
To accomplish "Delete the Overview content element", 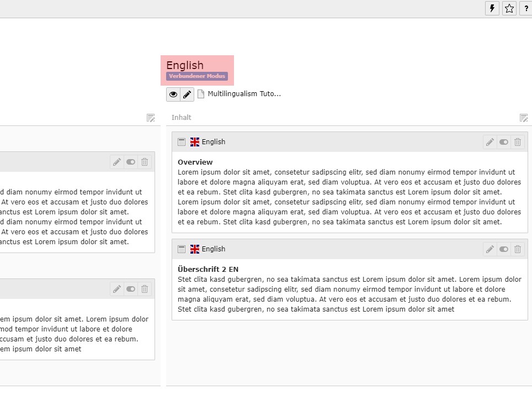I will [518, 142].
